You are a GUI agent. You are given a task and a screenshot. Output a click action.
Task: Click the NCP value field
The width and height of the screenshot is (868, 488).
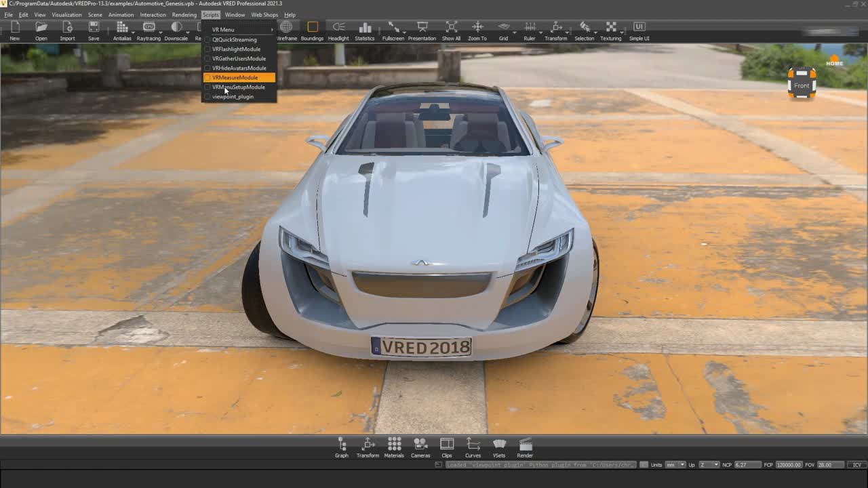click(749, 465)
